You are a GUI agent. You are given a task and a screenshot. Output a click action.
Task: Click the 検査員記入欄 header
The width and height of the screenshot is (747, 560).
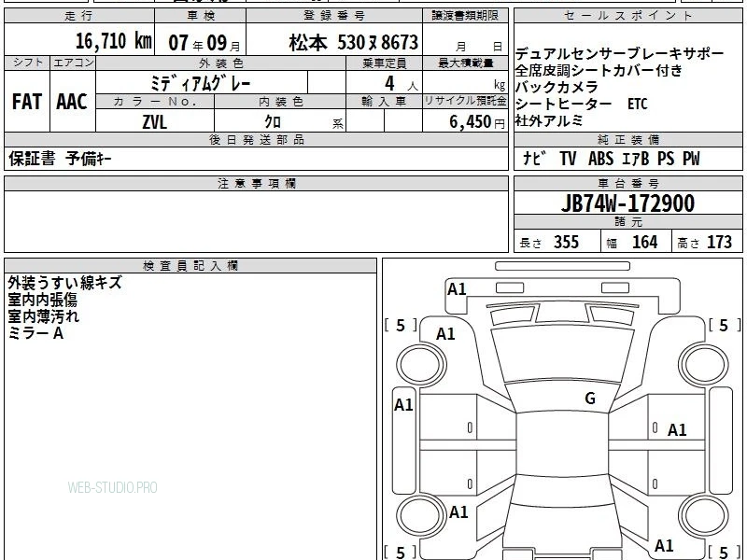[190, 266]
